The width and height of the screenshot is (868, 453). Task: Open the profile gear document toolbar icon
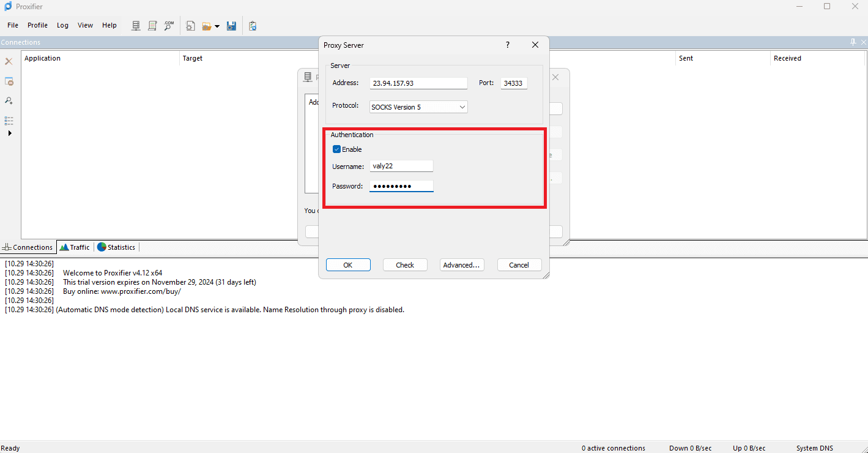(190, 25)
